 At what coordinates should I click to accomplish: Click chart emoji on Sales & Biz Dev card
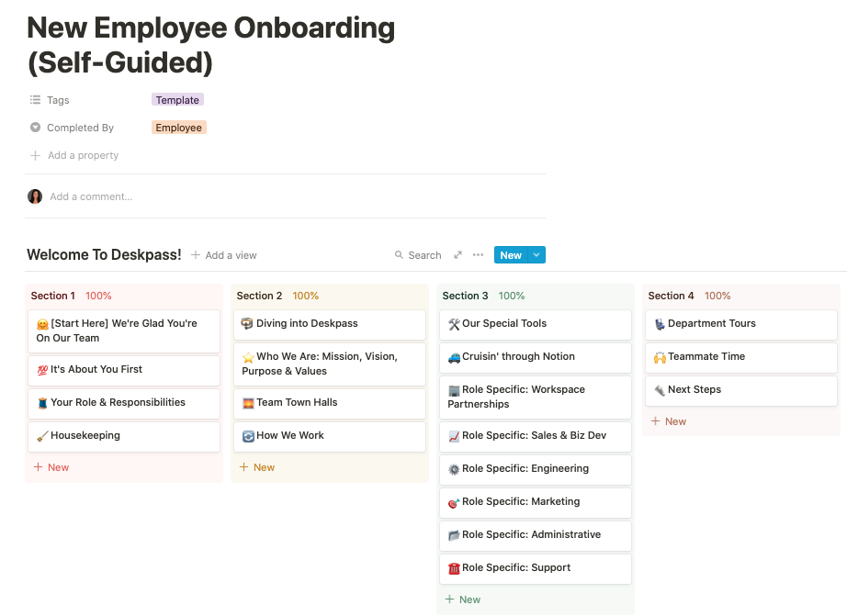pos(455,436)
